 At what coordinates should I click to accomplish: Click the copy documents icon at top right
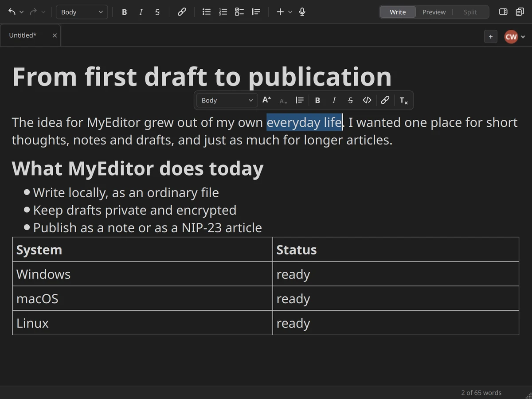520,12
